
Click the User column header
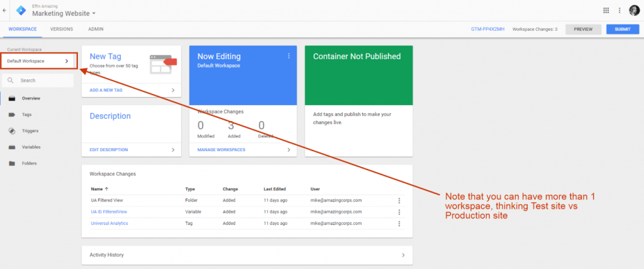[x=315, y=189]
